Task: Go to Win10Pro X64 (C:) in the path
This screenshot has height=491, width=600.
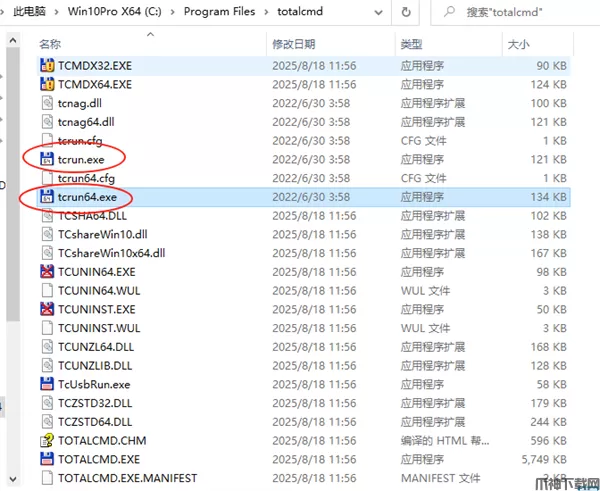Action: pyautogui.click(x=114, y=11)
